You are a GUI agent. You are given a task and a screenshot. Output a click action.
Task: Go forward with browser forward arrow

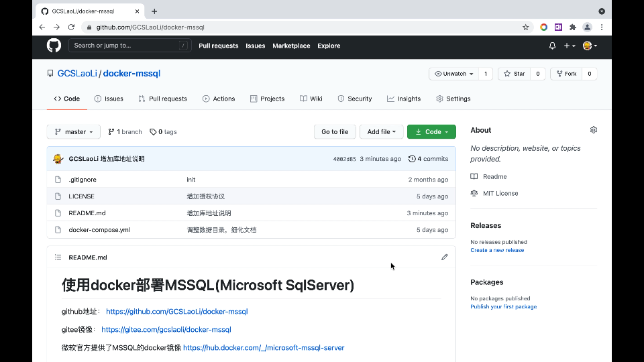[x=56, y=27]
